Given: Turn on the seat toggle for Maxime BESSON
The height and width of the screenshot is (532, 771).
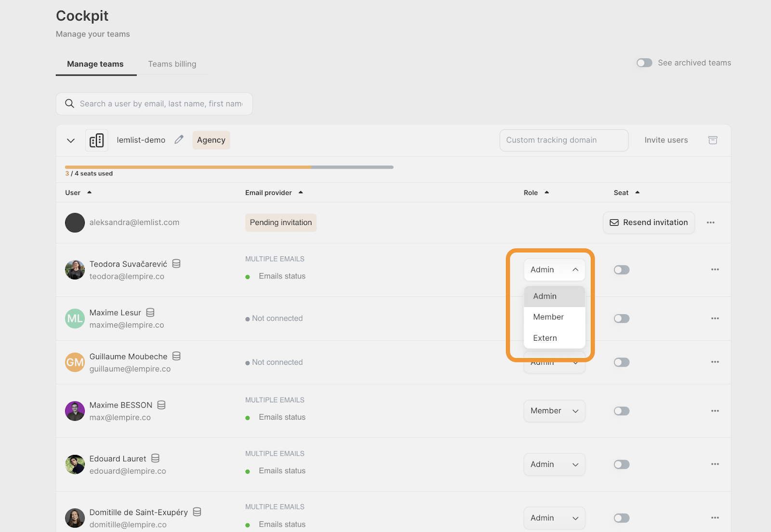Looking at the screenshot, I should 621,411.
